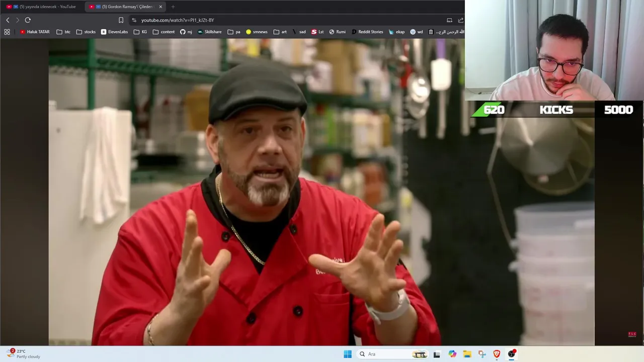Open the ekap bookmark
644x362 pixels.
pyautogui.click(x=396, y=32)
